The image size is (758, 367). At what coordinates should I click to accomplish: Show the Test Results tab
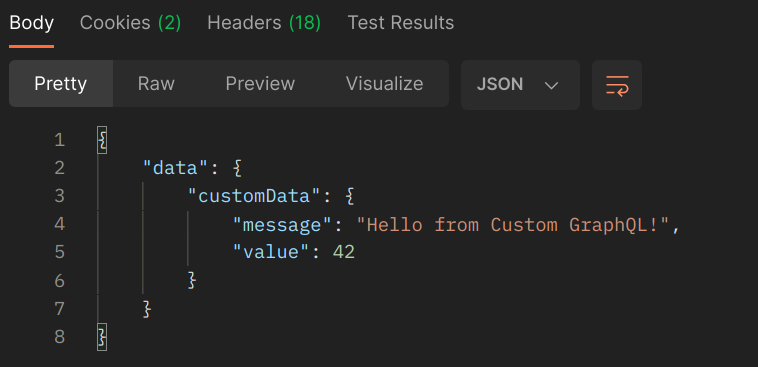(x=401, y=23)
